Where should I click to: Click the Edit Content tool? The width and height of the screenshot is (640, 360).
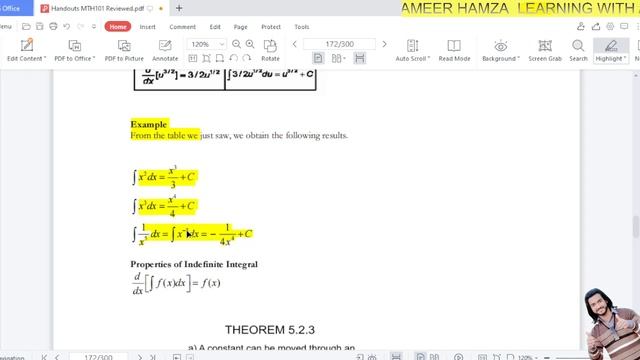pyautogui.click(x=27, y=50)
